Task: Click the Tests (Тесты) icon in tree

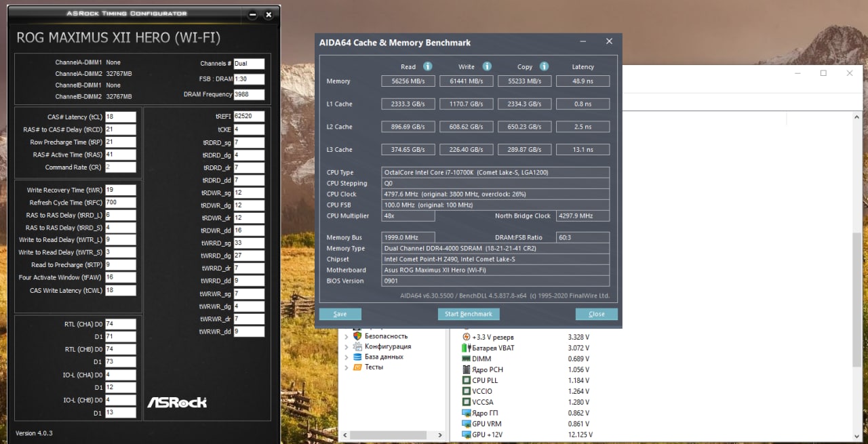Action: pos(357,367)
